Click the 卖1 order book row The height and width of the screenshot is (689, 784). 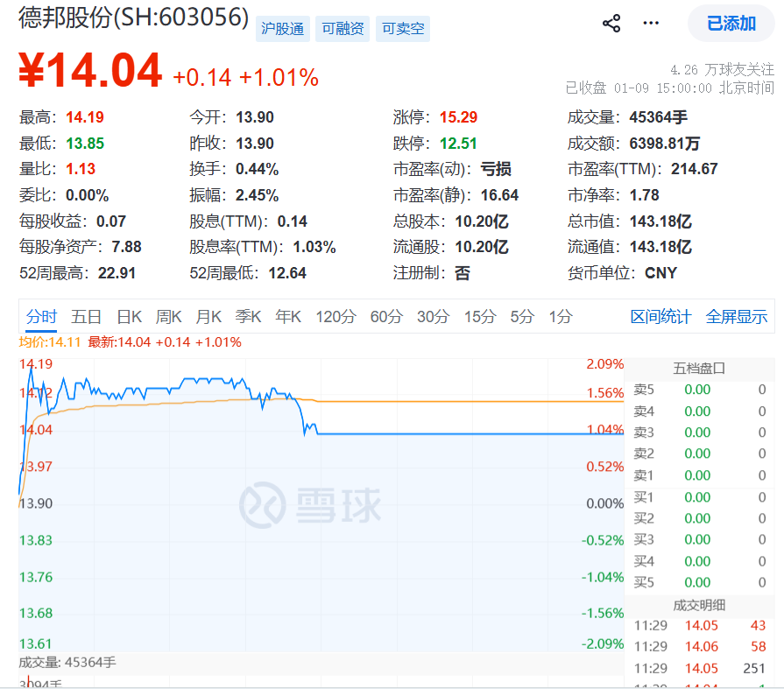[x=700, y=475]
